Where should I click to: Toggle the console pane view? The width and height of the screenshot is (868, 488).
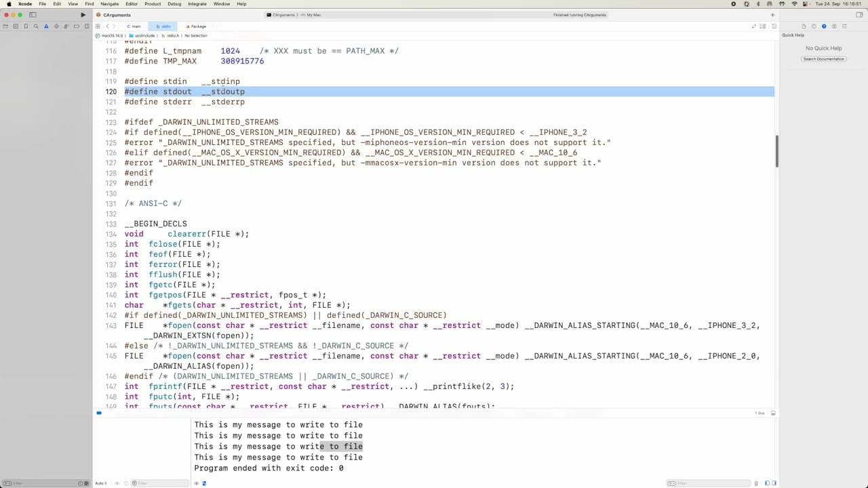pos(774,483)
